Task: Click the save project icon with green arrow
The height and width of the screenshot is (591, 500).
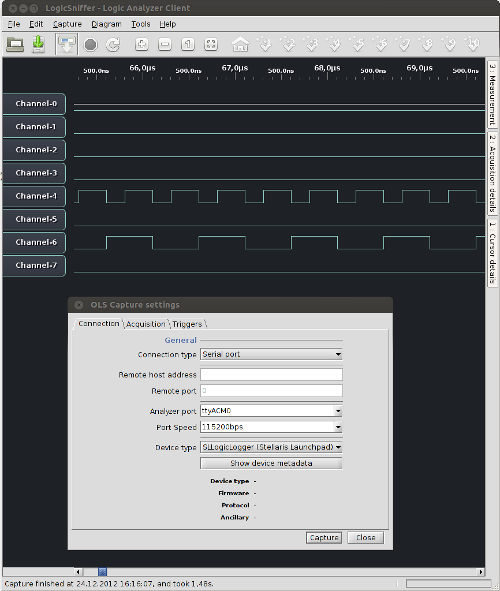Action: click(x=38, y=44)
